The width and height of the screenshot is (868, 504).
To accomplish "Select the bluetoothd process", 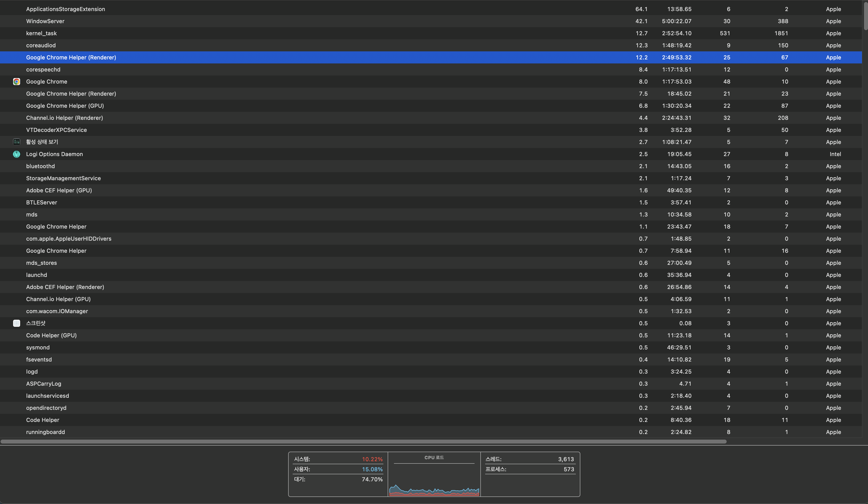I will [x=431, y=166].
